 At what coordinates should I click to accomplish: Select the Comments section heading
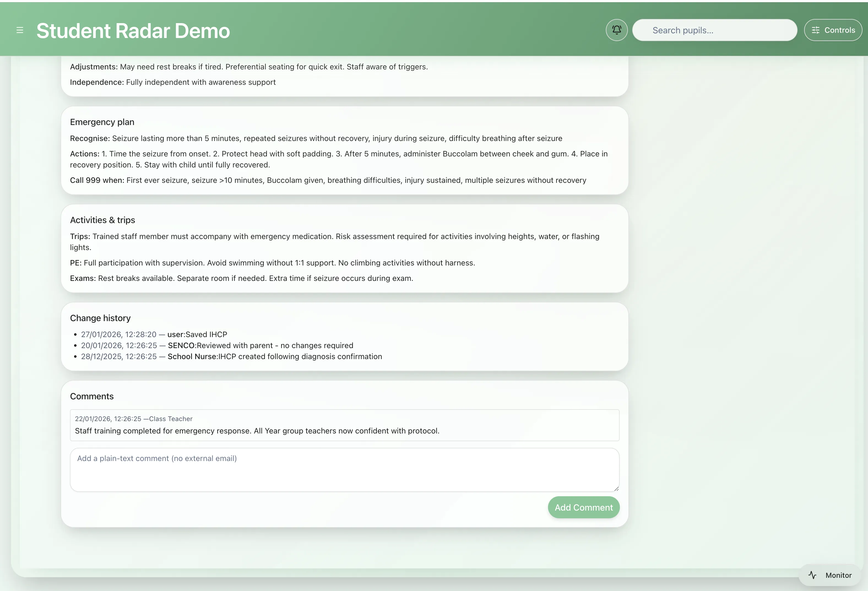point(91,396)
